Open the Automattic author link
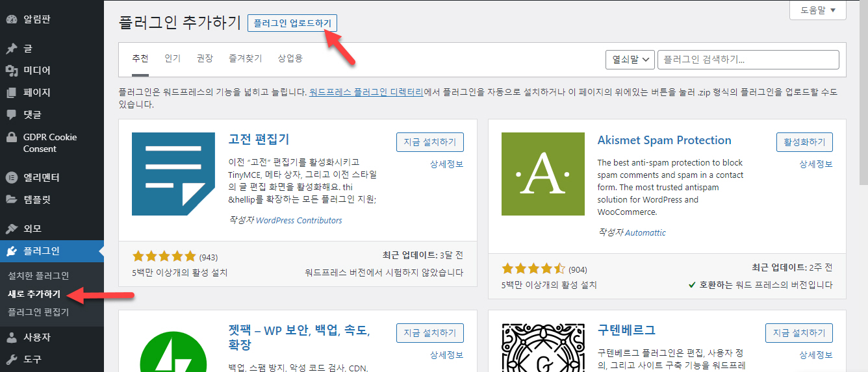Image resolution: width=868 pixels, height=372 pixels. click(x=645, y=232)
